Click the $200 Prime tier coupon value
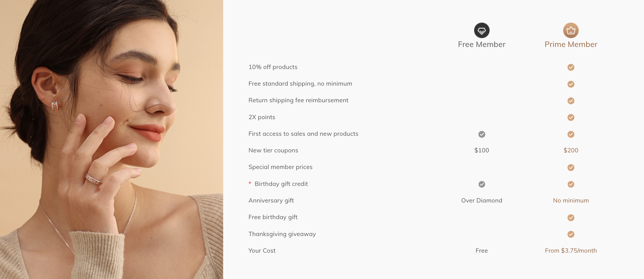Image resolution: width=644 pixels, height=279 pixels. [x=571, y=150]
